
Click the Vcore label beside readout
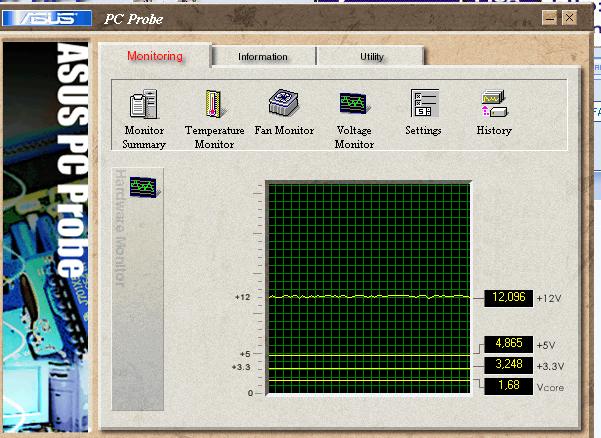(x=550, y=387)
